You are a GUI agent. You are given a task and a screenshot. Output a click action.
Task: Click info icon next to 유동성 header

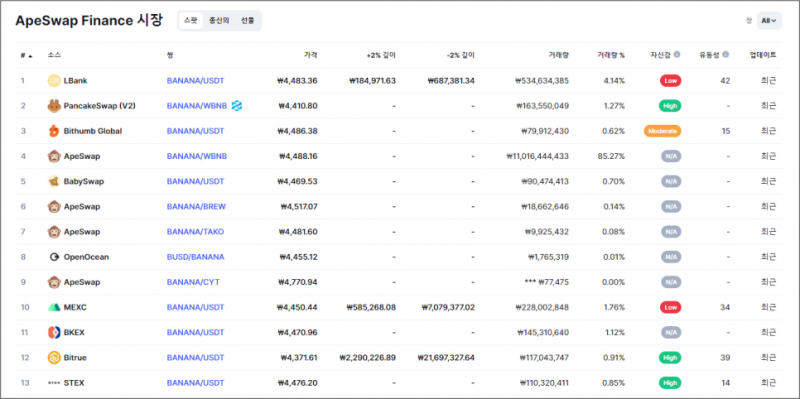[726, 55]
